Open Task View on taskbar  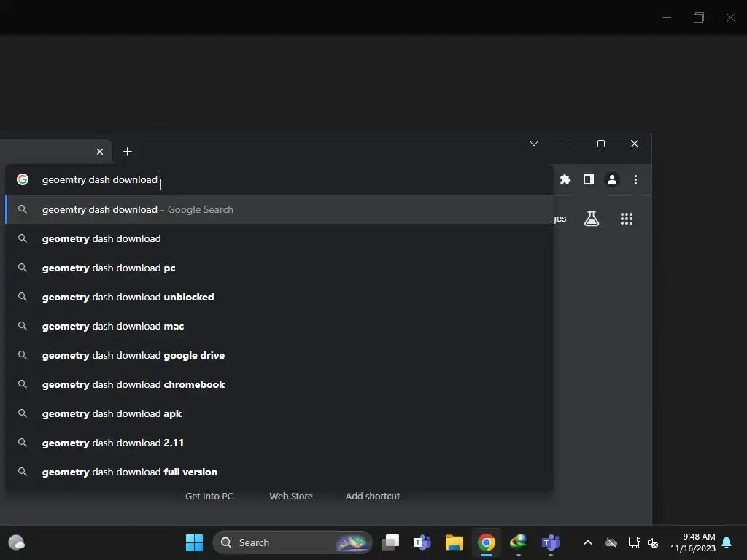[390, 542]
